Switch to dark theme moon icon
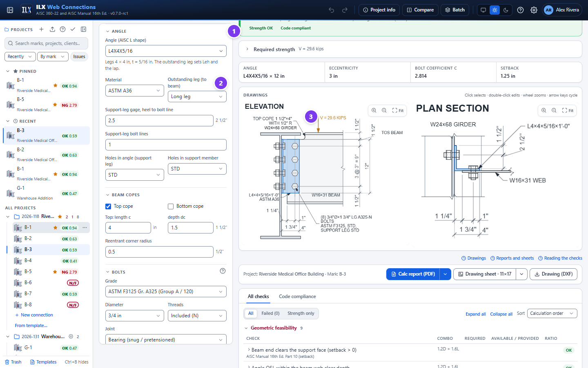 coord(506,10)
